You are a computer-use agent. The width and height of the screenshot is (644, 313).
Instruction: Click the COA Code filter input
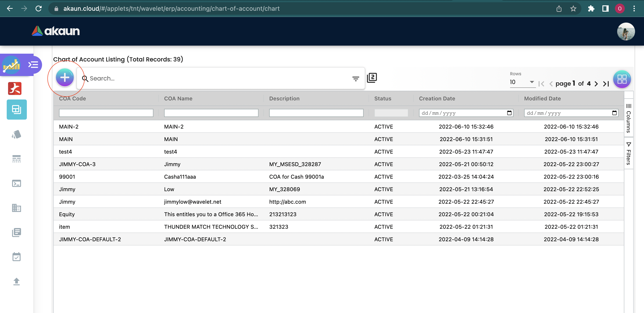[106, 113]
